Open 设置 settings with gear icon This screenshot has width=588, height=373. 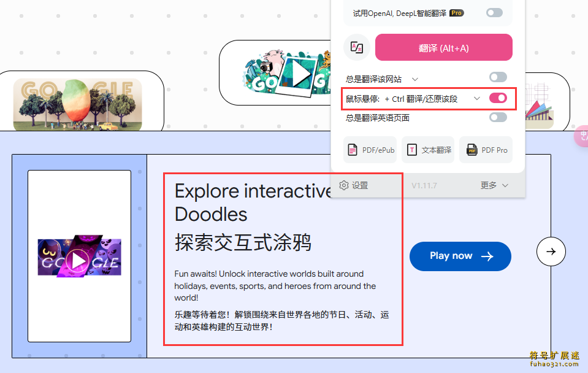coord(354,185)
